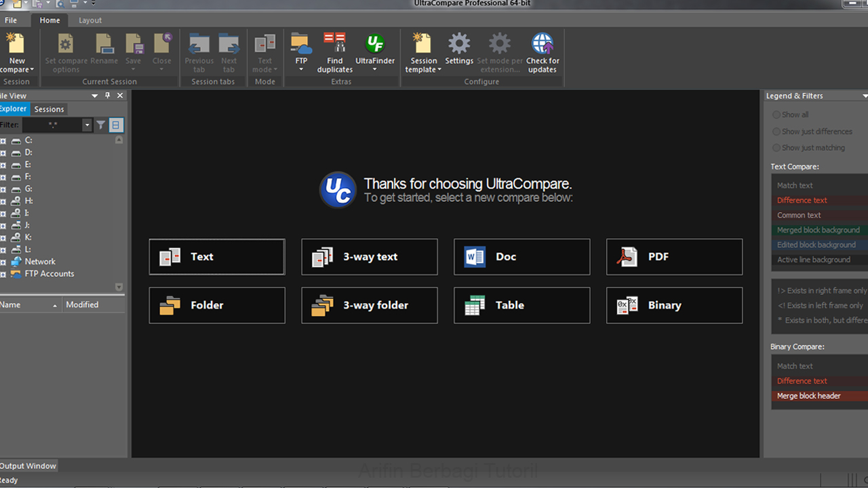Click in the Filter input field
868x488 pixels.
click(x=52, y=125)
